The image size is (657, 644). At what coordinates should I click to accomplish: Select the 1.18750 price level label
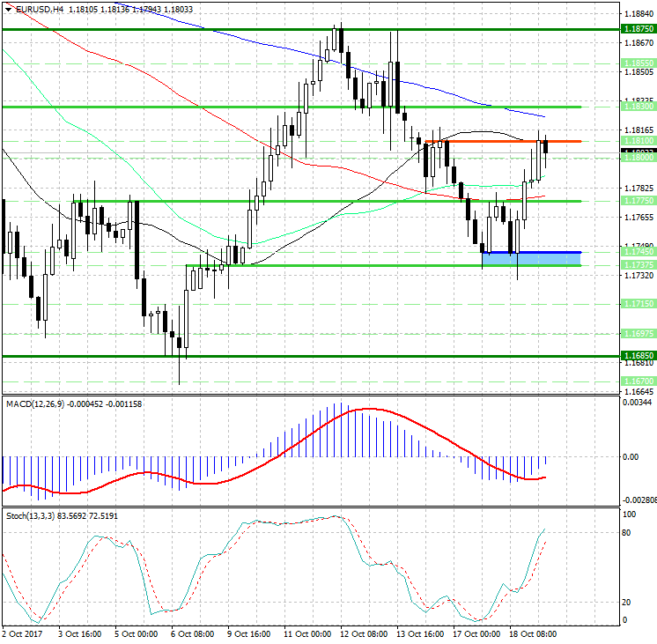(x=639, y=29)
